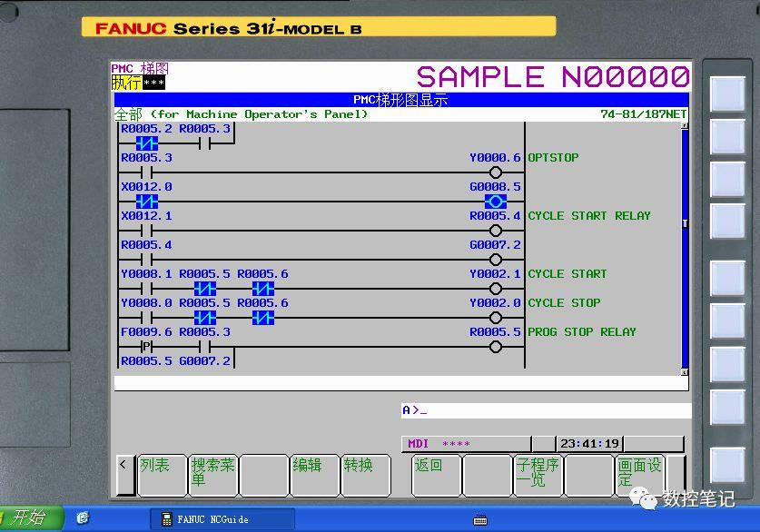The width and height of the screenshot is (760, 532).
Task: Launch Internet Explorer from quick launch
Action: click(x=83, y=519)
